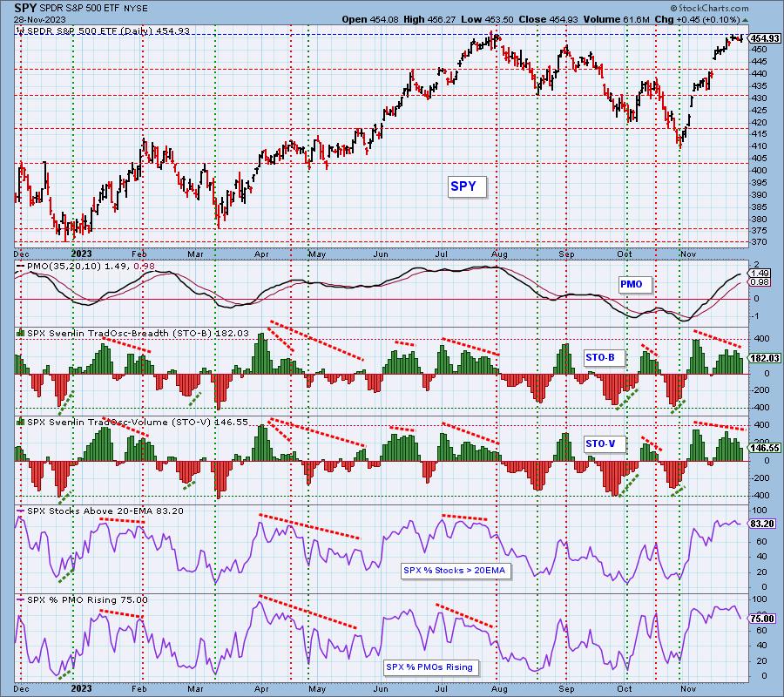Click the purple line icon before SPX % PMO Rising

click(x=21, y=599)
